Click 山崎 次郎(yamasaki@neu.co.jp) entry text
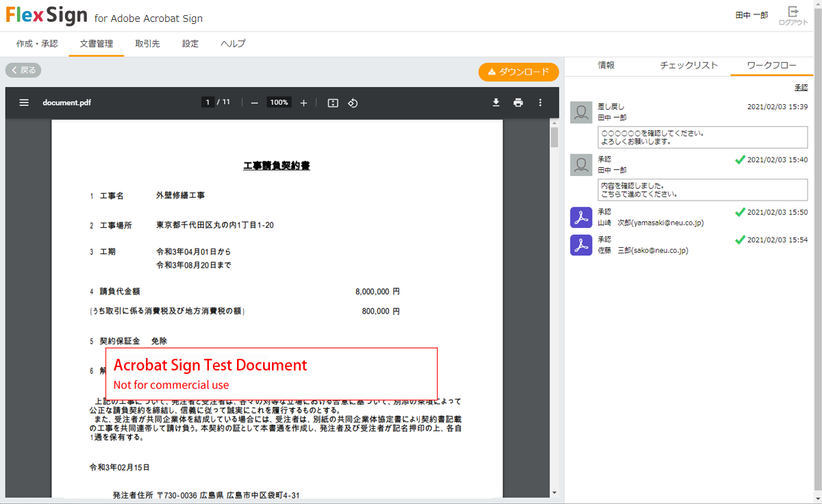The image size is (822, 504). pyautogui.click(x=651, y=223)
